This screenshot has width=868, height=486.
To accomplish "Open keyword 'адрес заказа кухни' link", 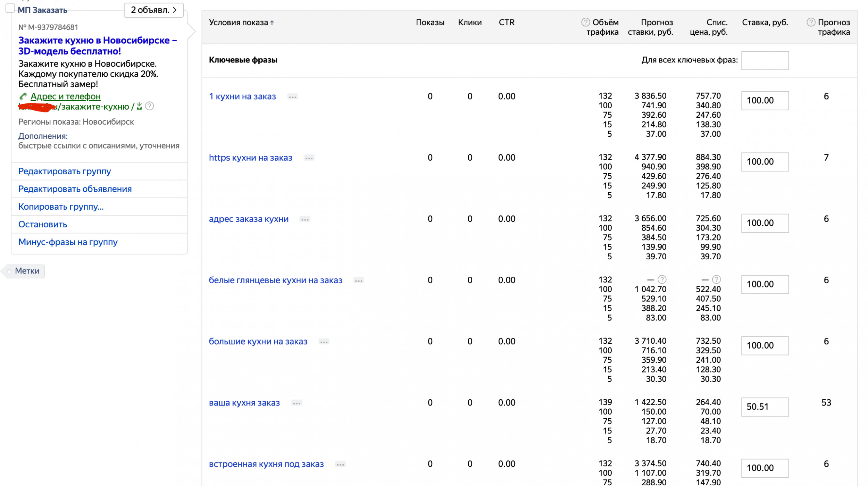I will click(x=249, y=219).
